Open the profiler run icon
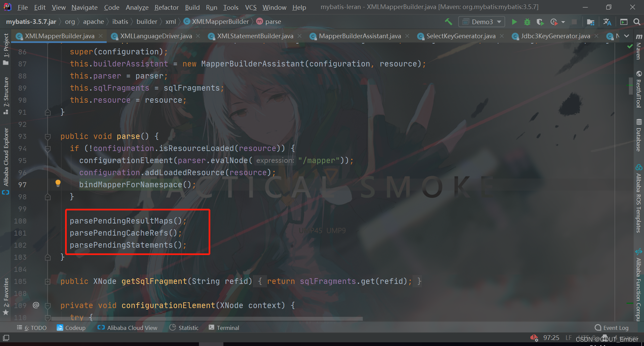Viewport: 644px width, 346px height. tap(554, 22)
